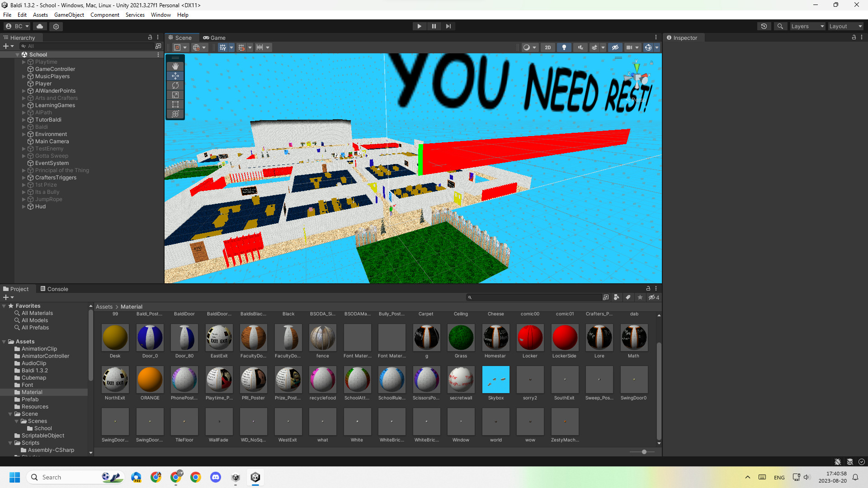Open the Component menu

105,15
